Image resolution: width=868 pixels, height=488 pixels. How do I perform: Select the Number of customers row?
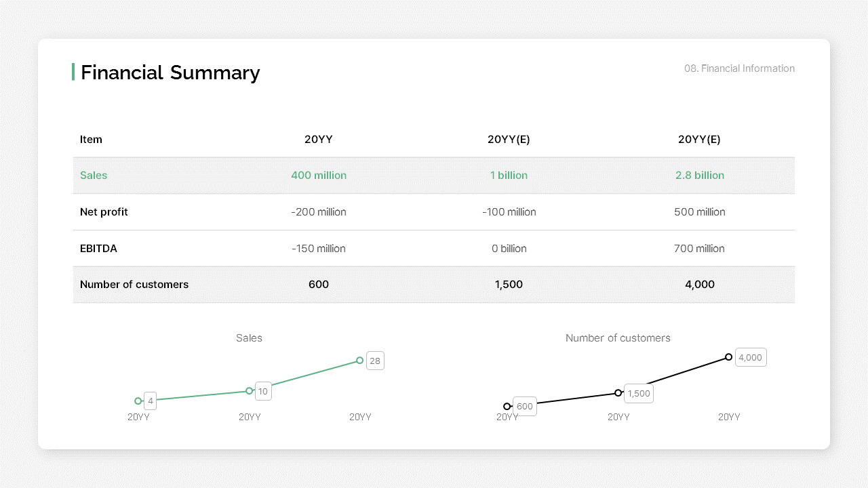click(x=434, y=284)
